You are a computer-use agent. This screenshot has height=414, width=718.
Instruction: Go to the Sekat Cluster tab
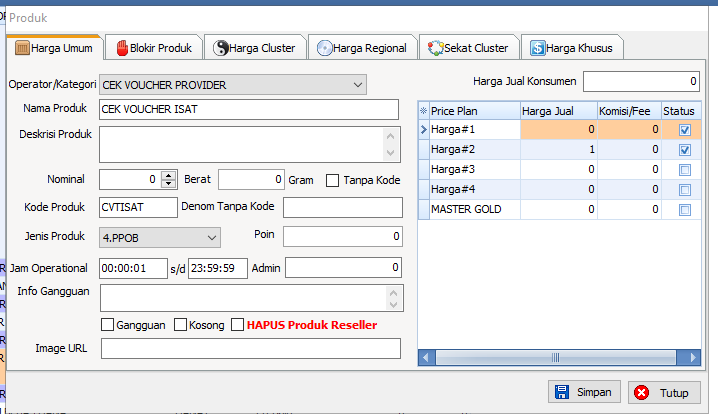click(469, 48)
